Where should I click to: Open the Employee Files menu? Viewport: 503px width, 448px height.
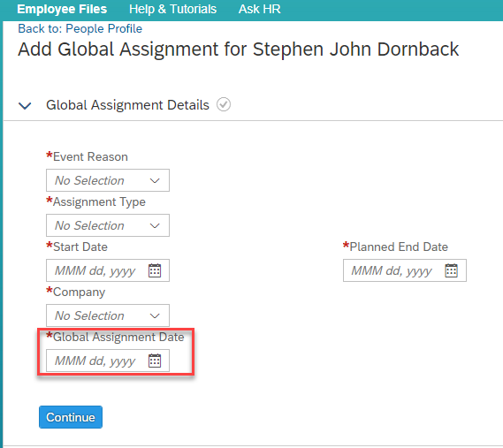point(62,9)
